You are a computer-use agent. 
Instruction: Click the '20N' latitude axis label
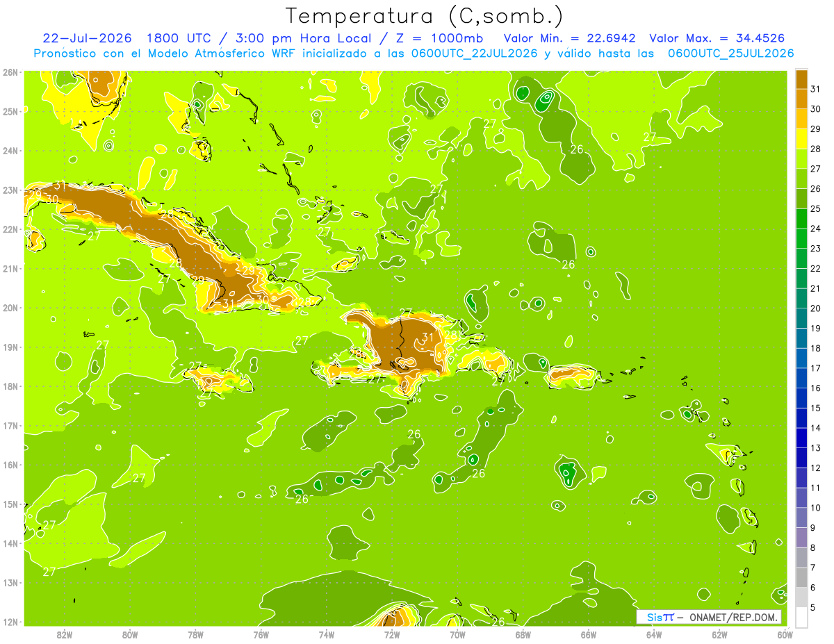coord(10,308)
